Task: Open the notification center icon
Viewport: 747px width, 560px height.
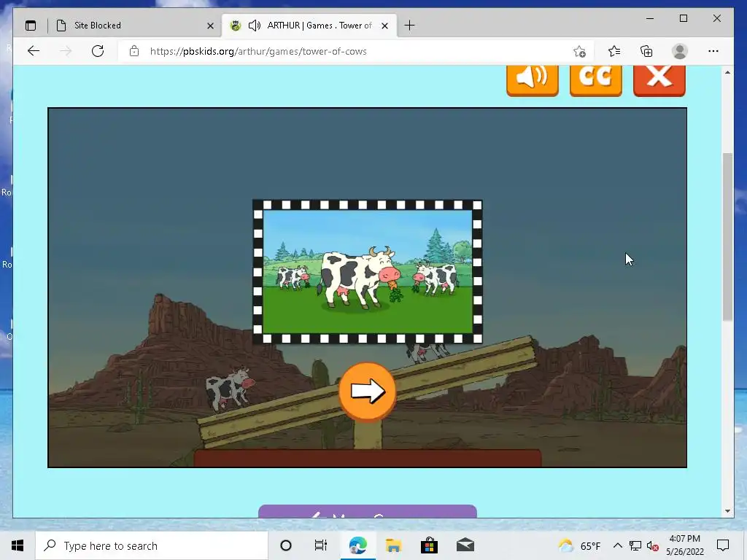Action: click(723, 545)
